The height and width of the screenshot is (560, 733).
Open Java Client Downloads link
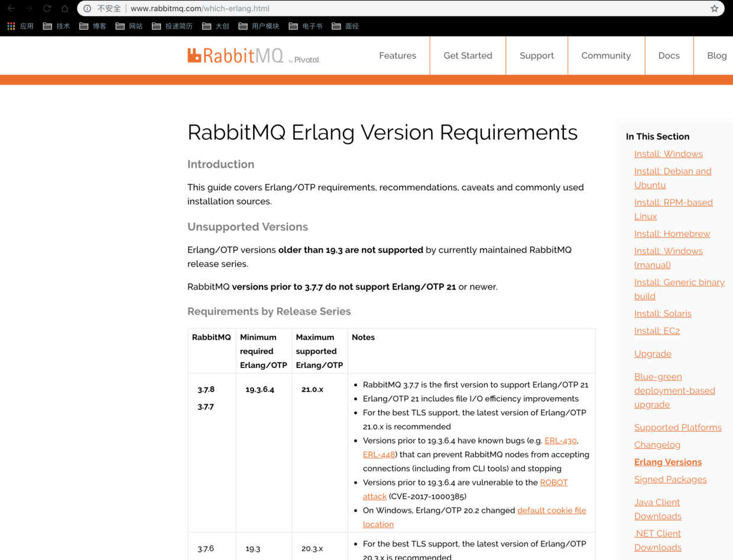(657, 509)
